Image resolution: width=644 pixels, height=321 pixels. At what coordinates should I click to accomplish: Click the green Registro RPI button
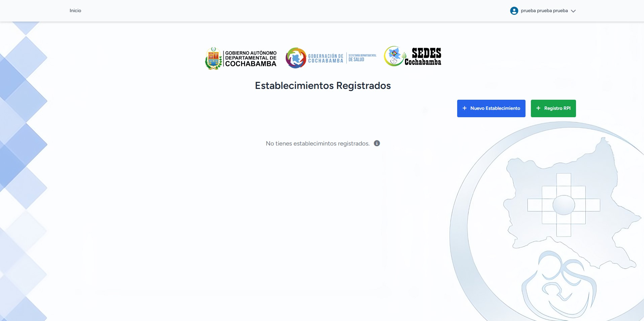[553, 108]
